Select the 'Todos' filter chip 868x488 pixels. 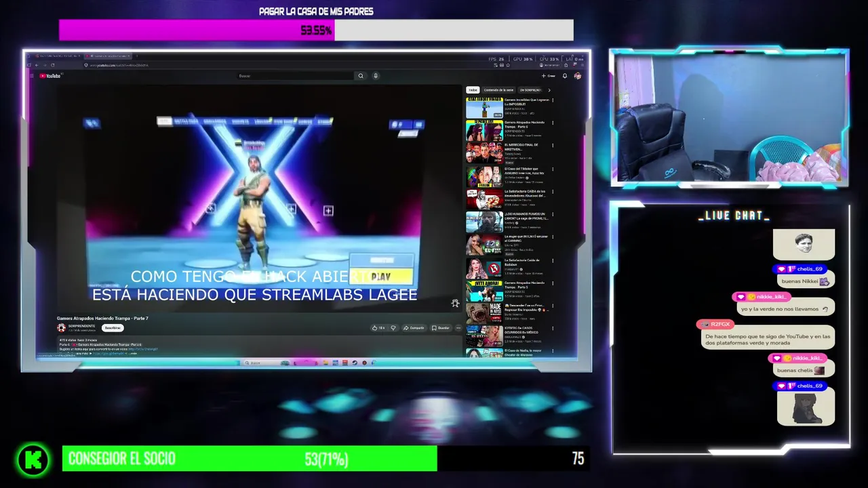pyautogui.click(x=473, y=89)
